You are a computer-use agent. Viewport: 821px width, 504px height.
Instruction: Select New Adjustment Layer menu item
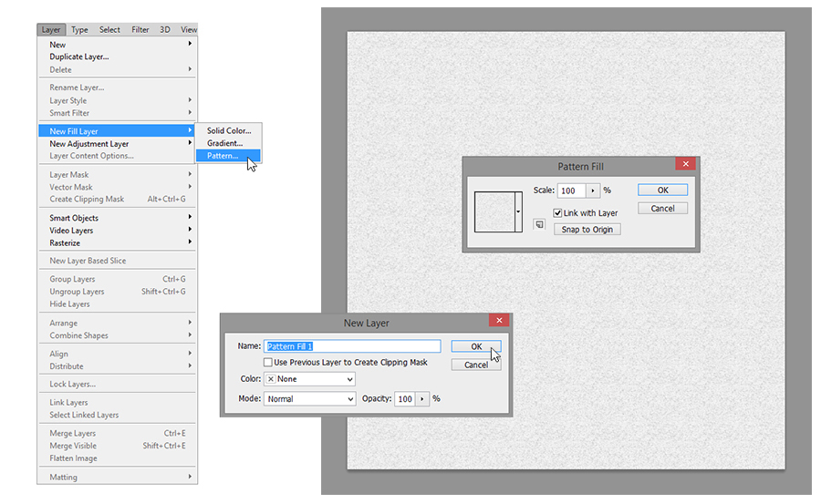coord(89,144)
